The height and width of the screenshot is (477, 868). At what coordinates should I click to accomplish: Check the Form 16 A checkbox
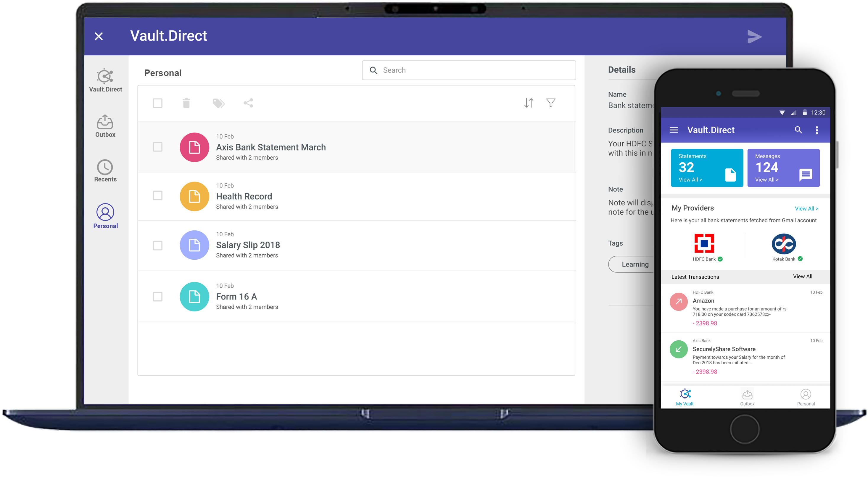[157, 297]
